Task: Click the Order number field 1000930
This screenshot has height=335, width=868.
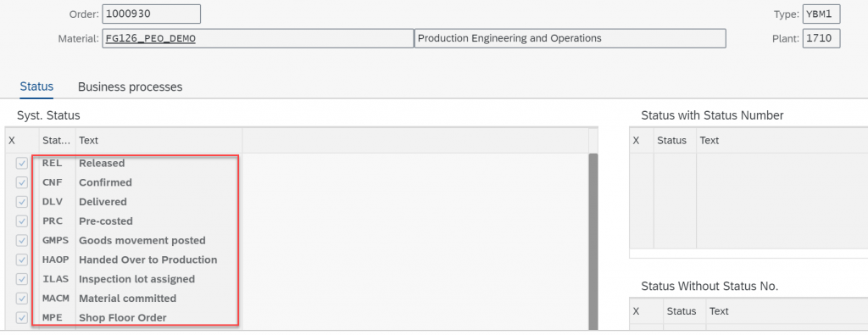Action: 151,14
